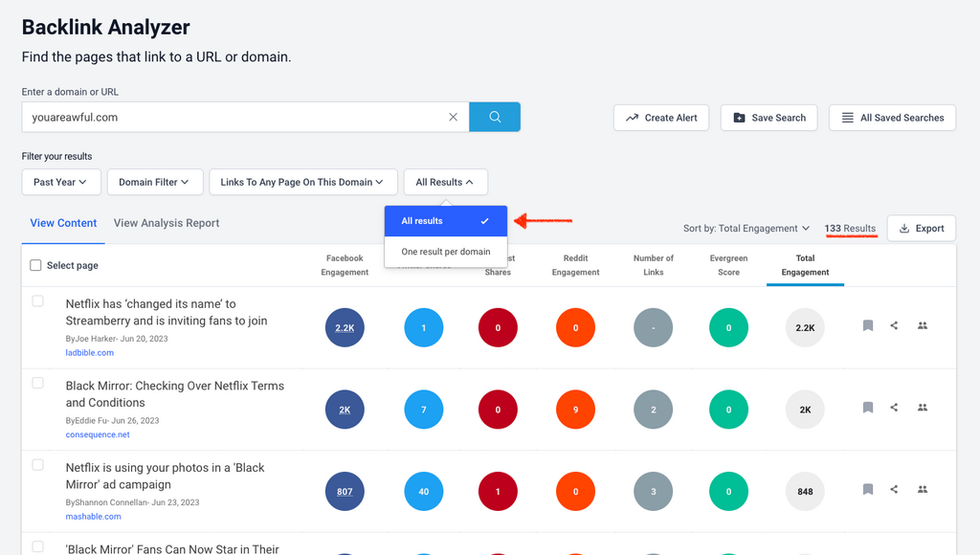Choose One result per domain option
The image size is (980, 555).
coord(445,252)
